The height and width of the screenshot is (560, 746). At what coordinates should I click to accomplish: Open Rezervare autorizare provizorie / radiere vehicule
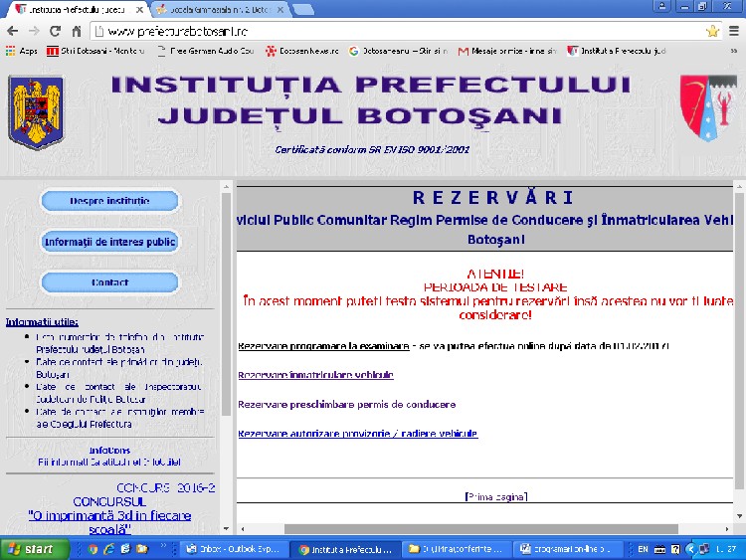[x=357, y=434]
